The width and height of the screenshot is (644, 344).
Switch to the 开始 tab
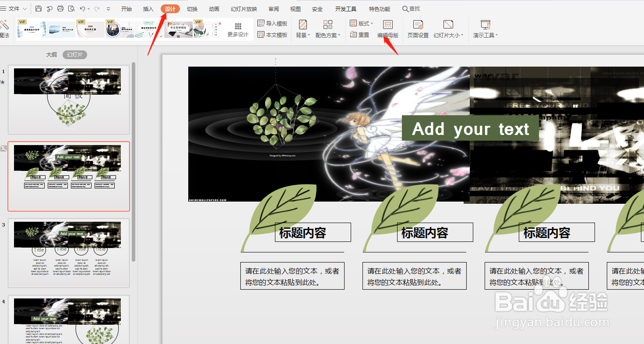click(127, 9)
